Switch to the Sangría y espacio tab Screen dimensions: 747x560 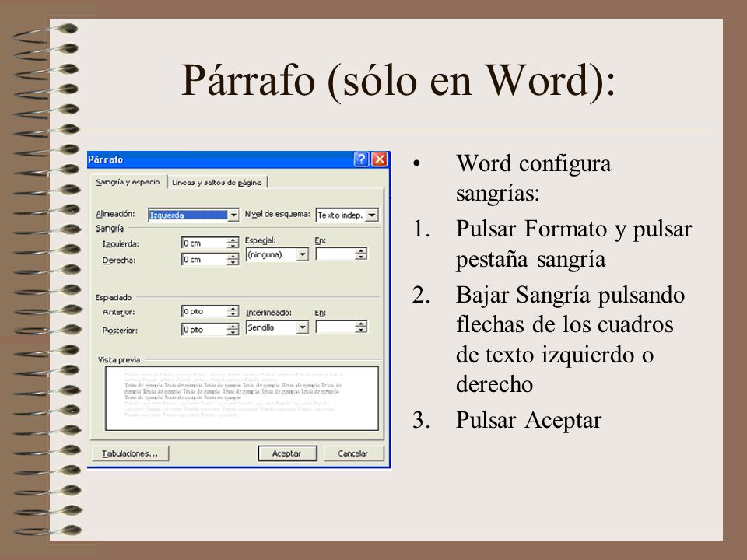128,182
